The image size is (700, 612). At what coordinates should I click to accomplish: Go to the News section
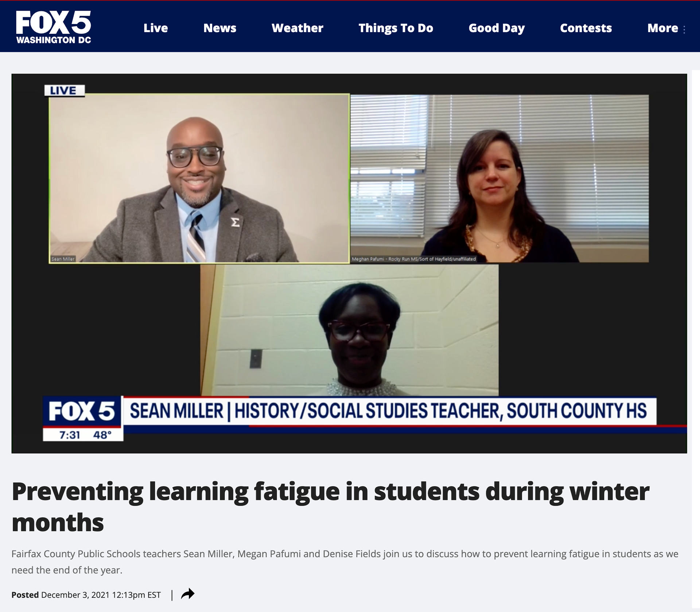[x=219, y=28]
